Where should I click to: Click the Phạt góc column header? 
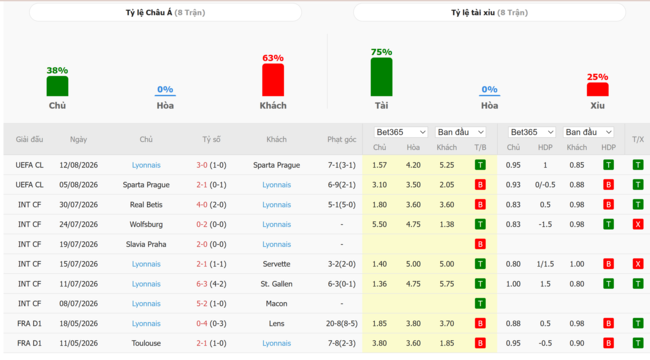pyautogui.click(x=342, y=139)
